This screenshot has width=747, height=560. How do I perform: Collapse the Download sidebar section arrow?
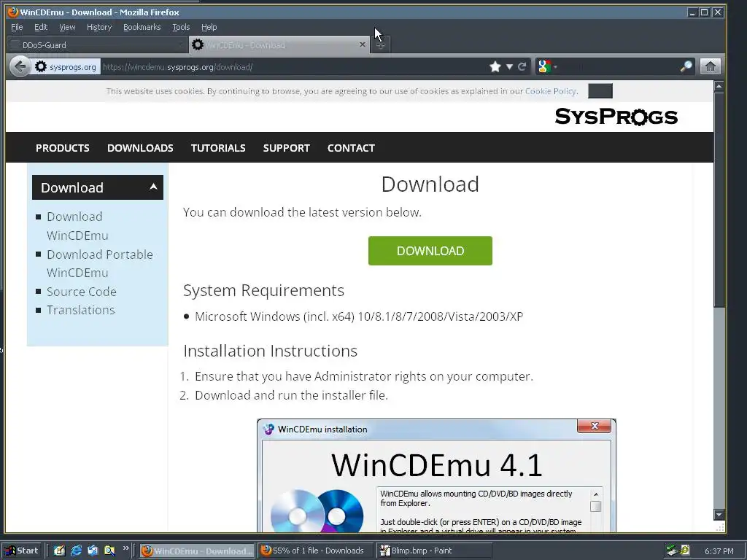tap(153, 187)
